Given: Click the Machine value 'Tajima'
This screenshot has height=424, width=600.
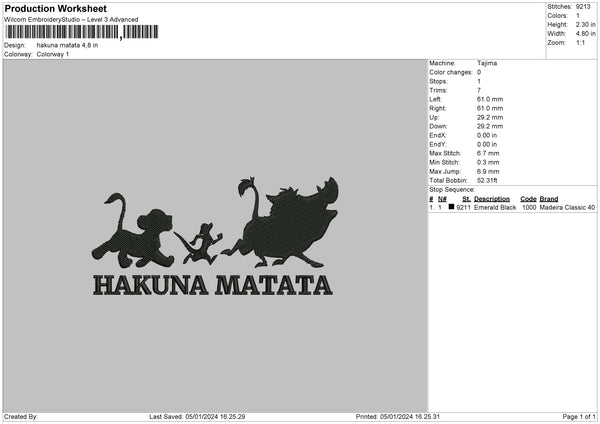Looking at the screenshot, I should pyautogui.click(x=487, y=63).
